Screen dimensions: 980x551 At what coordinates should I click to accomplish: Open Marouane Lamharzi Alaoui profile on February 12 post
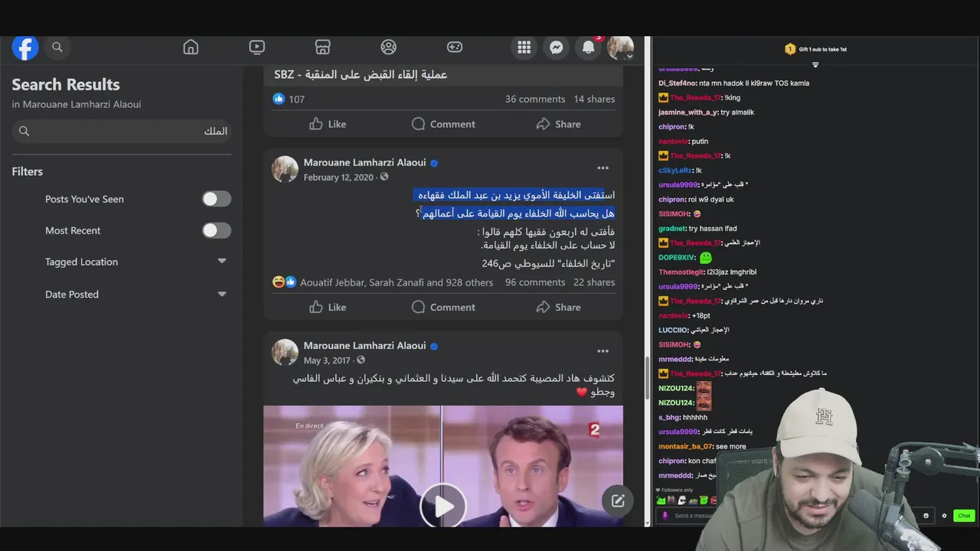tap(364, 162)
